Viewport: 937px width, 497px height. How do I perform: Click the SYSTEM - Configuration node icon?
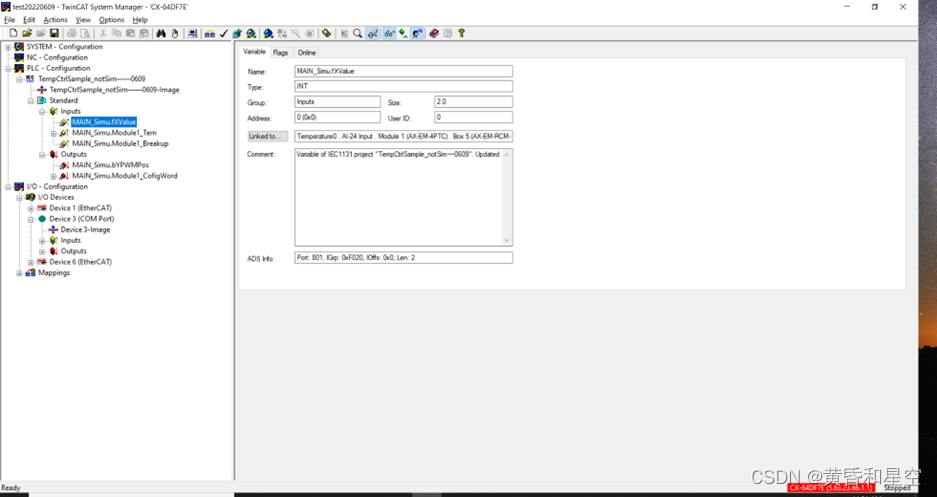(x=19, y=47)
